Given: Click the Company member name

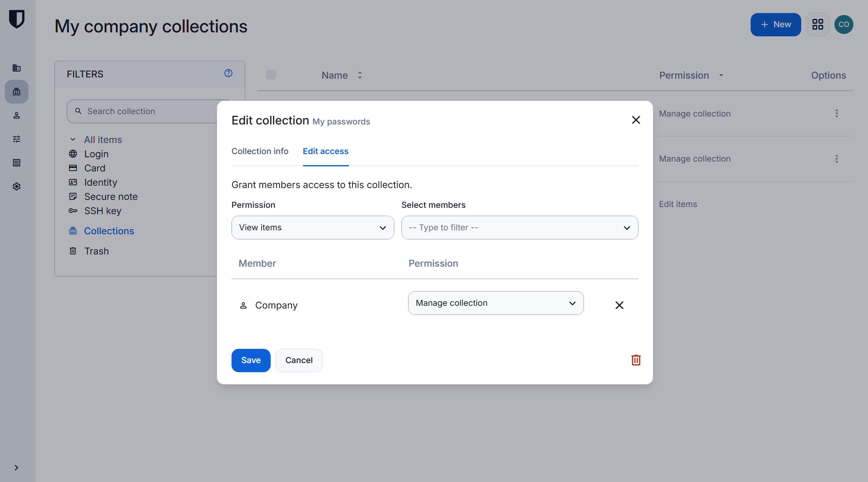Looking at the screenshot, I should tap(276, 305).
